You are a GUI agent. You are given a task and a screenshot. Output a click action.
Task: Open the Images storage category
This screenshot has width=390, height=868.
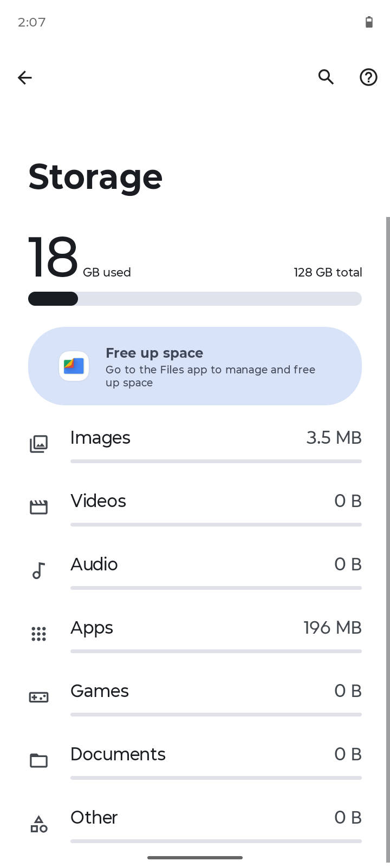point(195,444)
